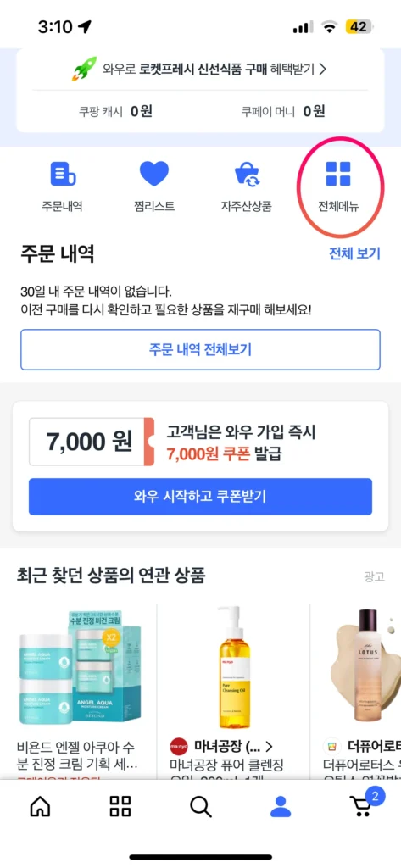
Task: Open the 쿠페이 머니 0원 balance
Action: [x=282, y=111]
